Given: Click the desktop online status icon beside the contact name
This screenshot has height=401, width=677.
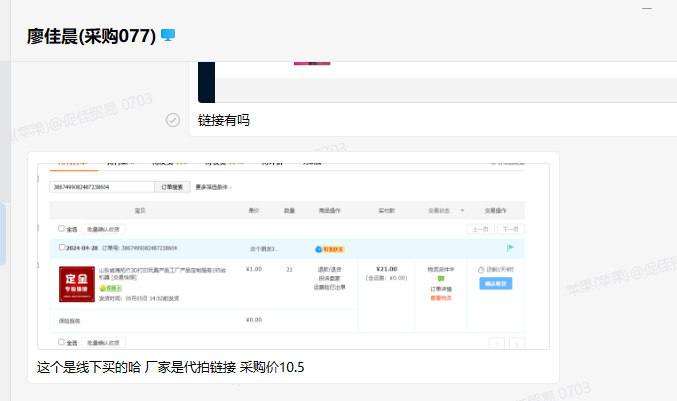Looking at the screenshot, I should tap(168, 36).
